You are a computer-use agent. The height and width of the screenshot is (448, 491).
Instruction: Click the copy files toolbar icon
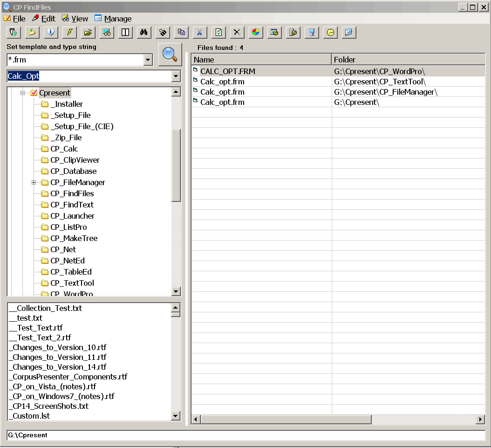(181, 32)
